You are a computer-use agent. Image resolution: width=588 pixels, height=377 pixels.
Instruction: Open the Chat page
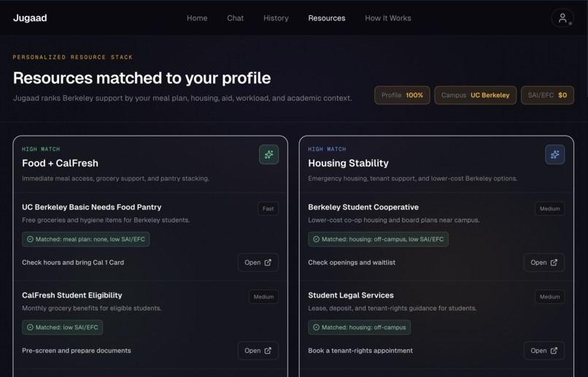click(235, 18)
